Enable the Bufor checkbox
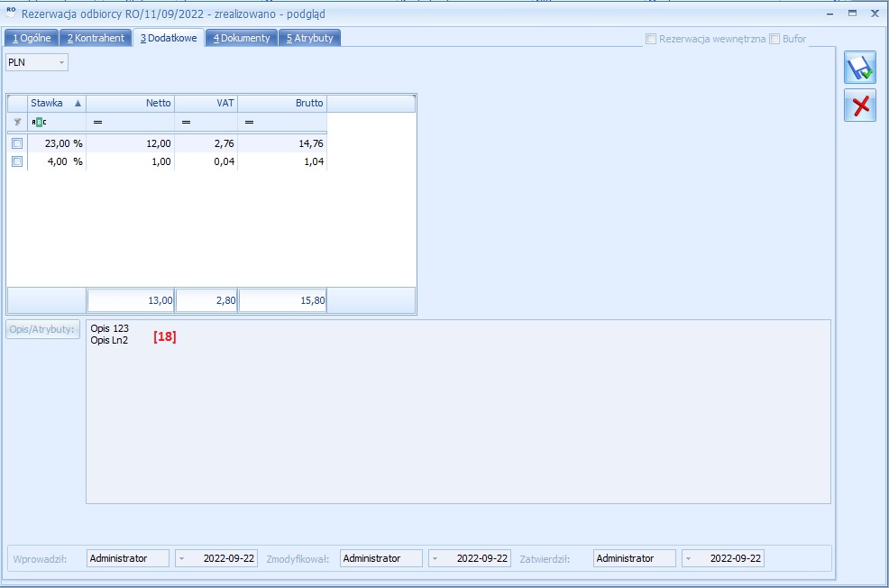The height and width of the screenshot is (588, 889). [x=774, y=39]
